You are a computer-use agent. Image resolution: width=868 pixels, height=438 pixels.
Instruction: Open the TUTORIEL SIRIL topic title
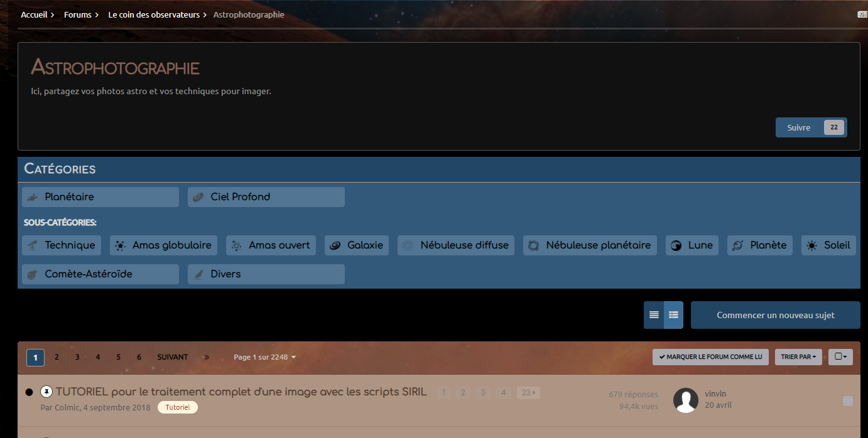pyautogui.click(x=241, y=392)
